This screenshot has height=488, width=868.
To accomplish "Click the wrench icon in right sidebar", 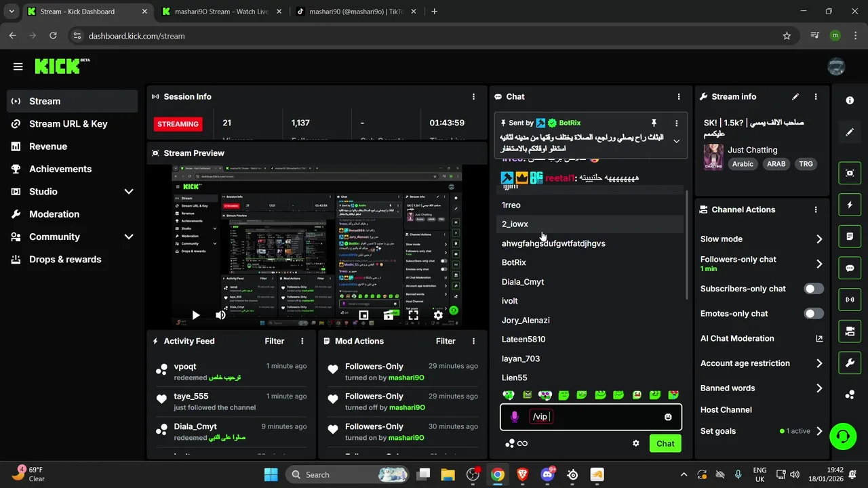I will [x=850, y=363].
